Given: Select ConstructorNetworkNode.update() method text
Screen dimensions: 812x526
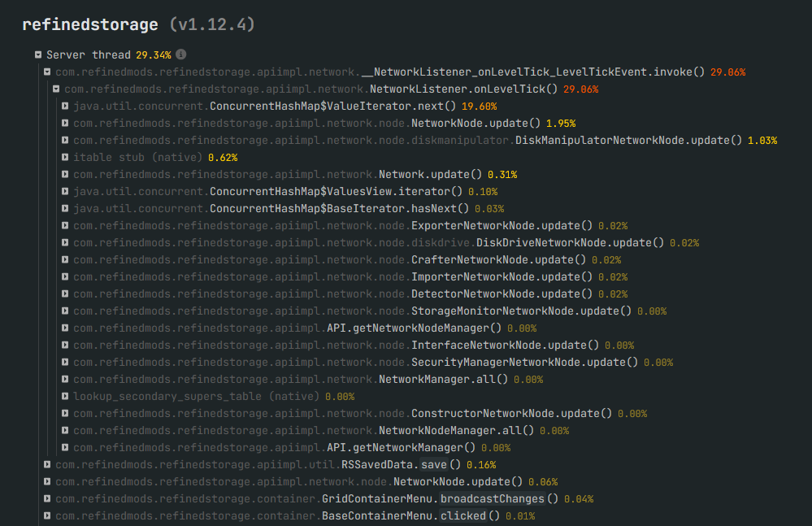Looking at the screenshot, I should tap(511, 414).
